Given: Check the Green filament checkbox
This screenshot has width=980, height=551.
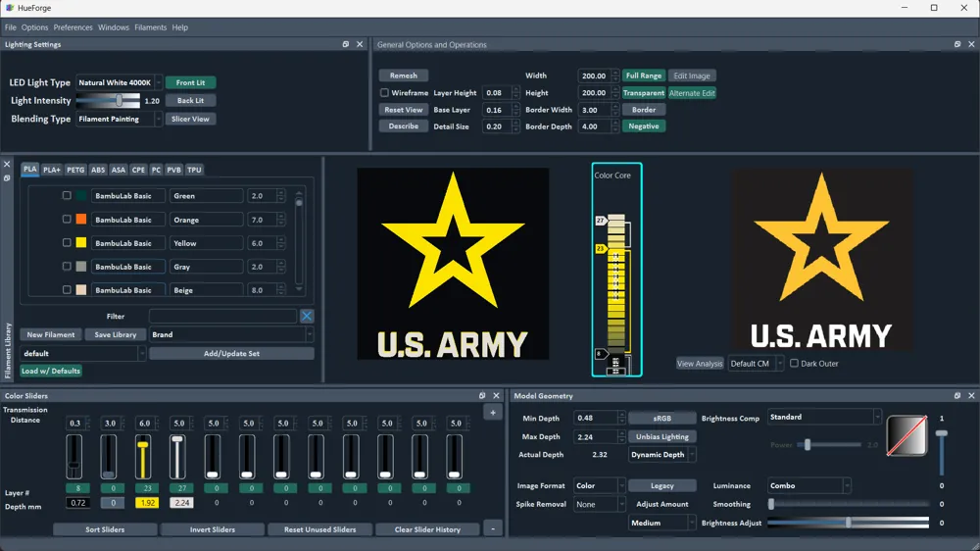Looking at the screenshot, I should pos(67,195).
